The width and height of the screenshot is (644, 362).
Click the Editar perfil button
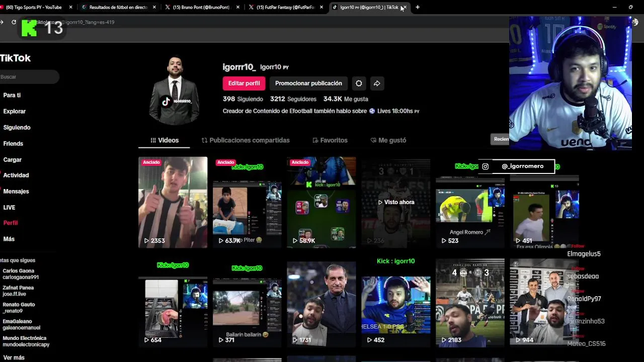pos(244,83)
